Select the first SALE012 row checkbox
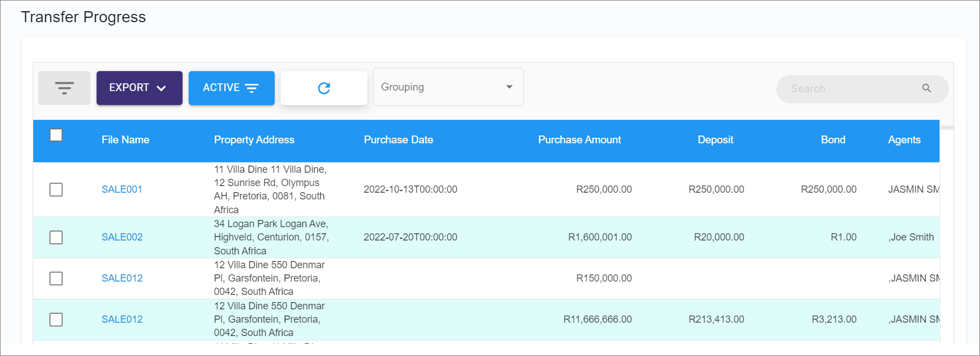This screenshot has height=356, width=980. 56,278
